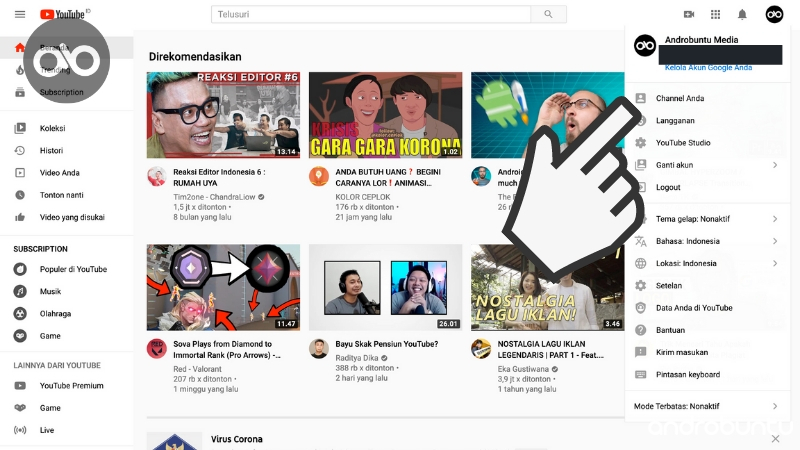800x450 pixels.
Task: Select Langganan menu entry
Action: tap(707, 120)
